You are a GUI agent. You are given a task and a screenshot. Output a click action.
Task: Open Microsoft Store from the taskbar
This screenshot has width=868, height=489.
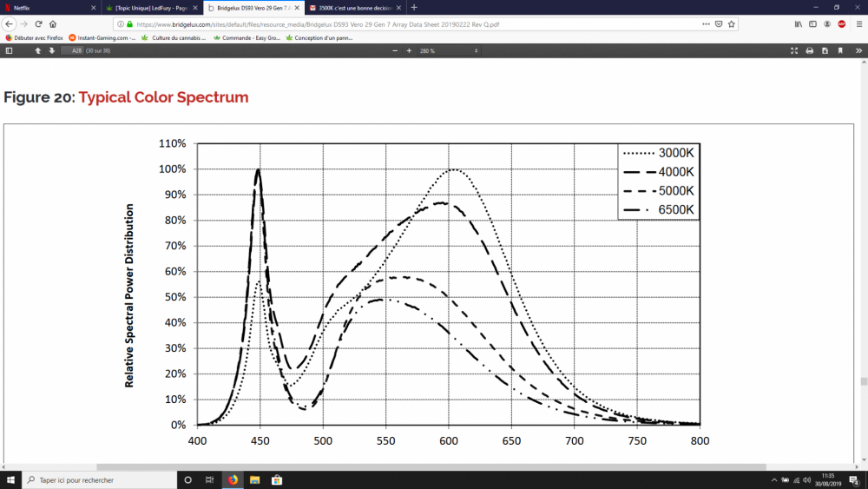point(277,479)
